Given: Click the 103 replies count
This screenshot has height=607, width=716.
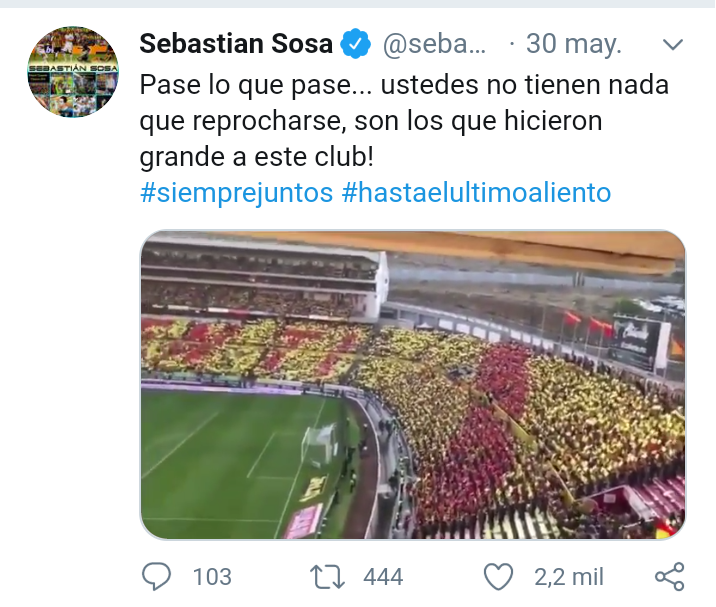Looking at the screenshot, I should coord(211,577).
